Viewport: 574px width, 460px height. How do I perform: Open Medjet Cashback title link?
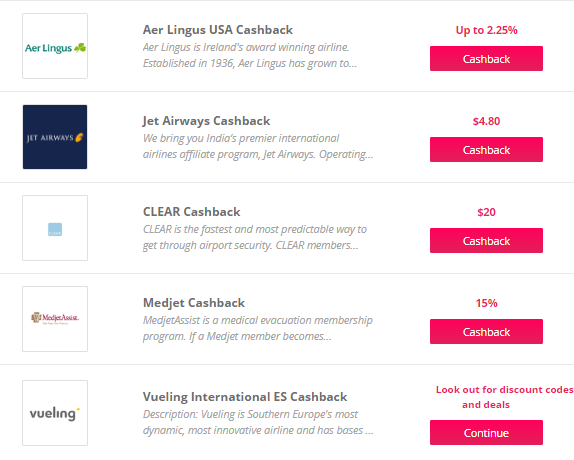tap(194, 303)
